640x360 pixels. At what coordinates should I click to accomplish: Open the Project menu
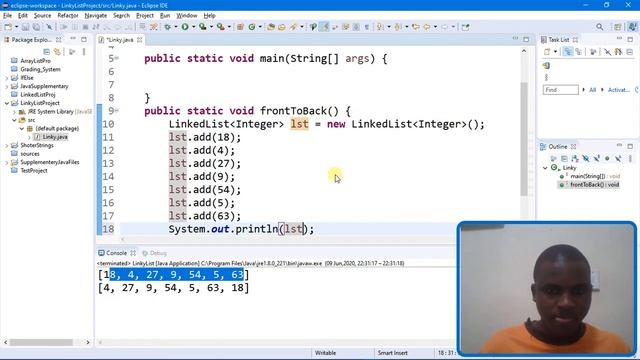point(145,16)
